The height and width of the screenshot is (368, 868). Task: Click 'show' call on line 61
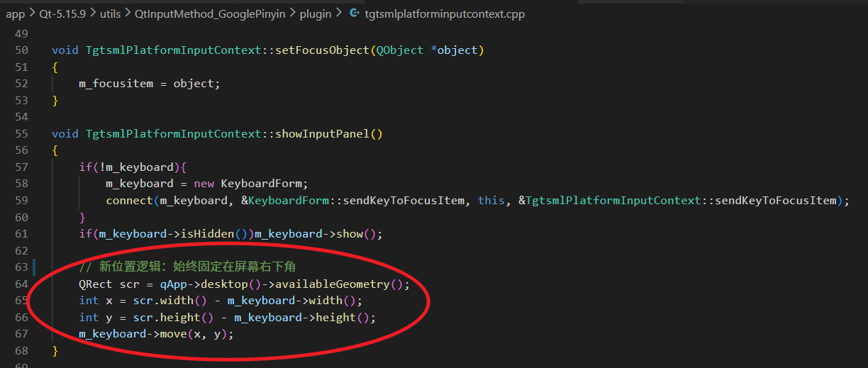pyautogui.click(x=349, y=234)
